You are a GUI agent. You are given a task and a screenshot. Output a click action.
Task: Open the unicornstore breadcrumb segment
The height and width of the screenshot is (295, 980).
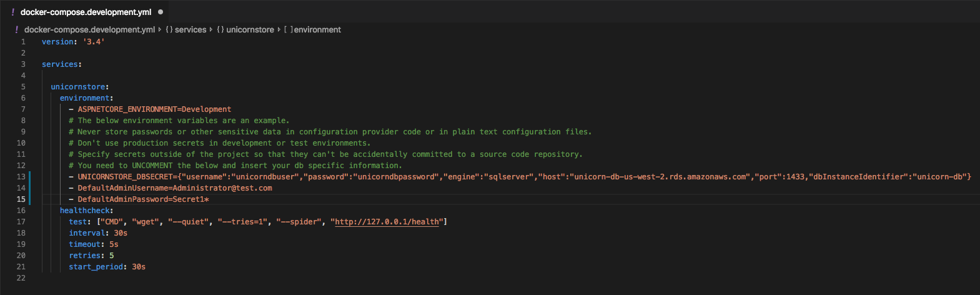point(250,29)
